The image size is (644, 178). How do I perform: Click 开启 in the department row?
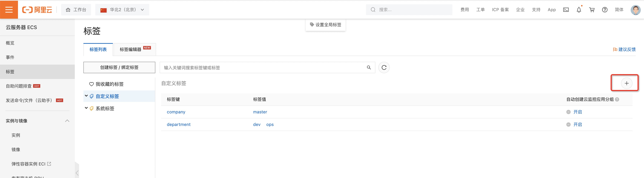tap(577, 125)
